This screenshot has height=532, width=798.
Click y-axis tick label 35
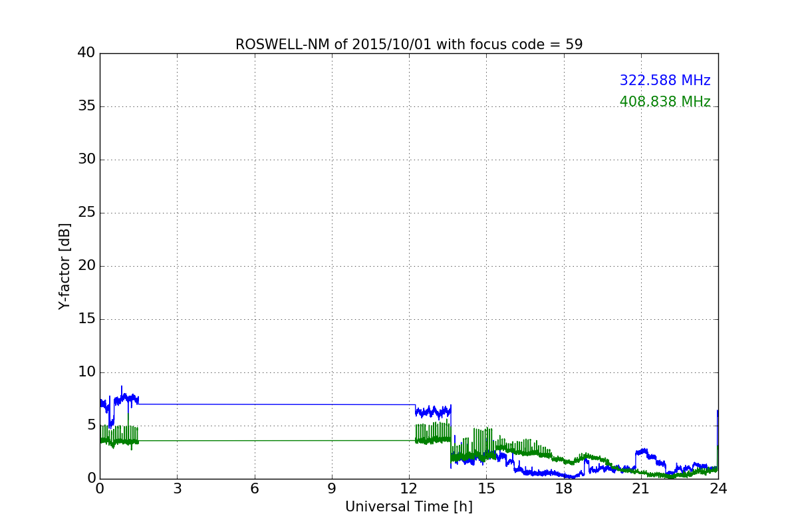(86, 106)
